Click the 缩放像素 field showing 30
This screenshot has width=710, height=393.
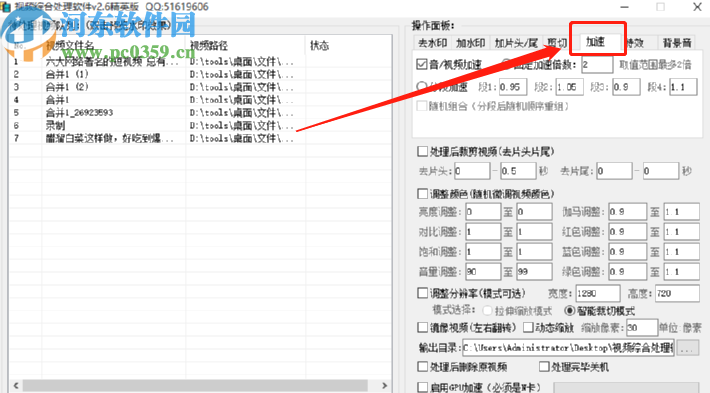642,327
